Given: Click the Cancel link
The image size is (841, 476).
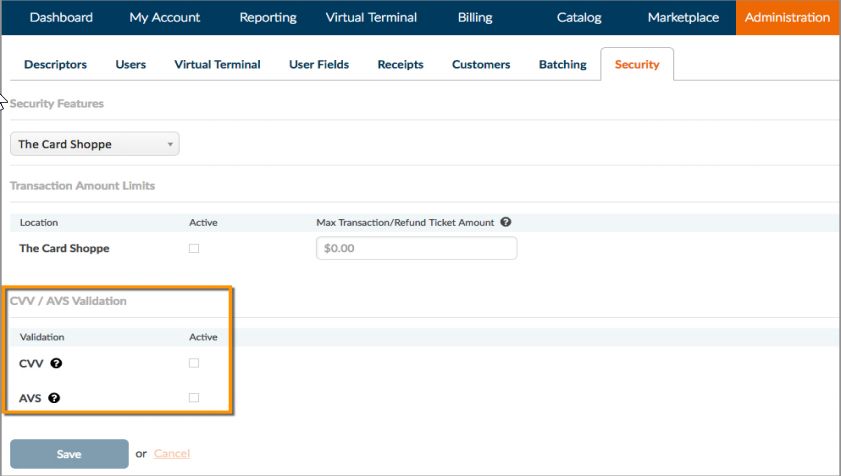Looking at the screenshot, I should (172, 453).
